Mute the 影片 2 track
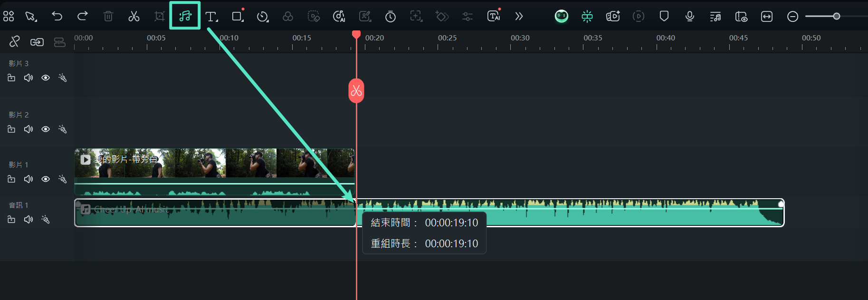 pos(29,129)
